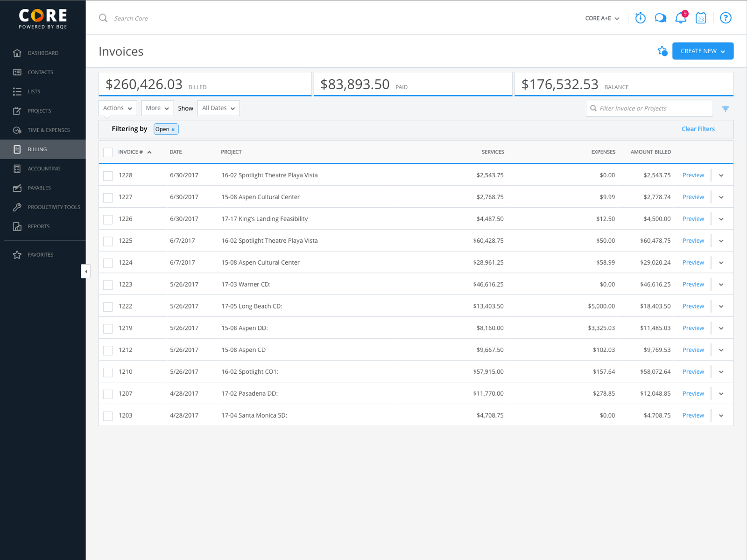Remove the Open filter tag

[173, 130]
